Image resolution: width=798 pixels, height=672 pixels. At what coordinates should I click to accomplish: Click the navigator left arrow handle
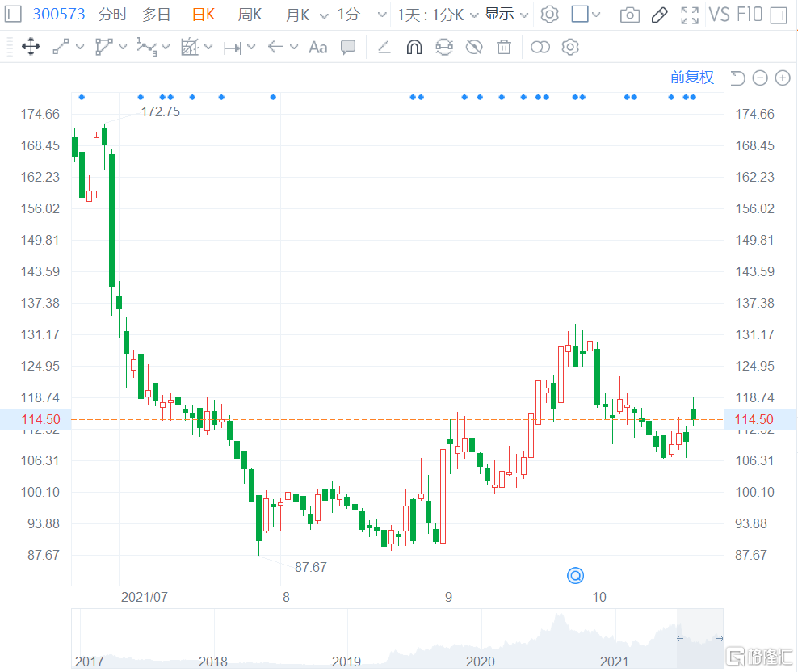680,638
